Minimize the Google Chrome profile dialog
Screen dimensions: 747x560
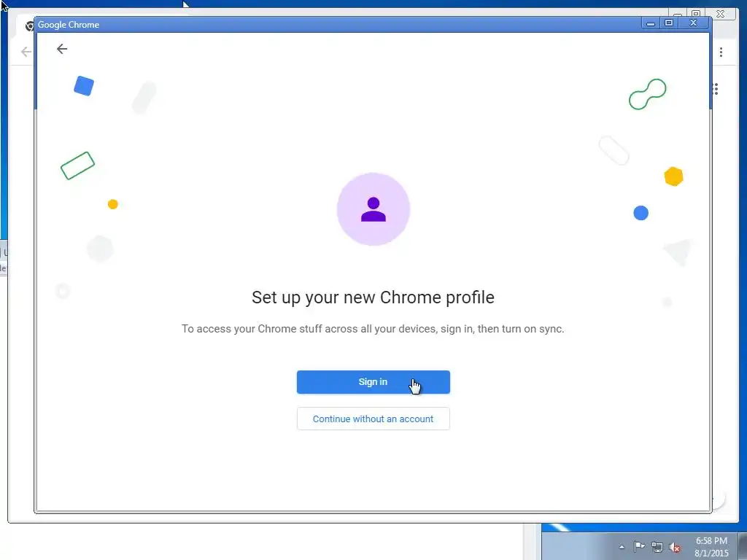point(650,23)
